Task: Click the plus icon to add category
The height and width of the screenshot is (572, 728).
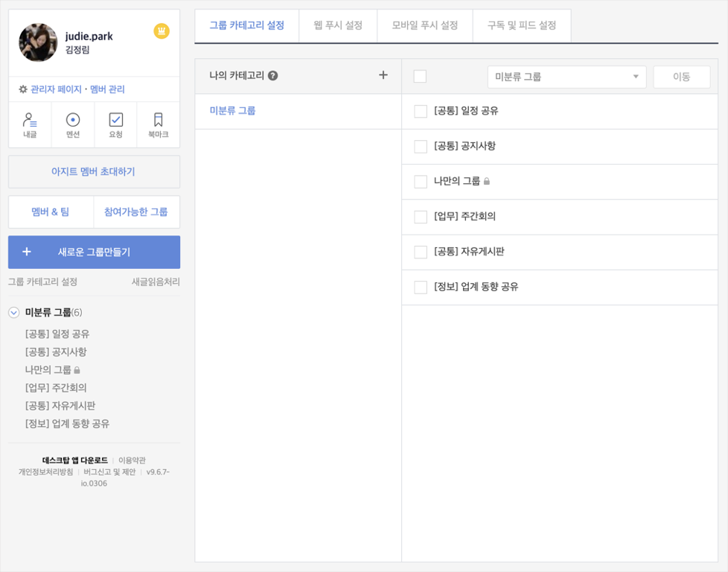Action: 383,75
